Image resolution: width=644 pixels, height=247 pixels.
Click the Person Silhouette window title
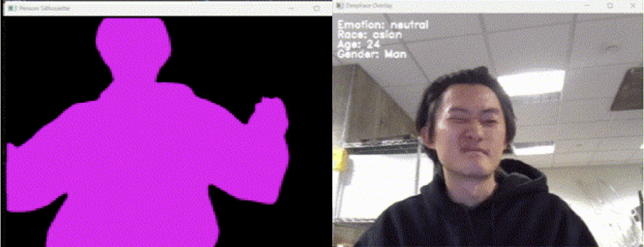(x=44, y=8)
